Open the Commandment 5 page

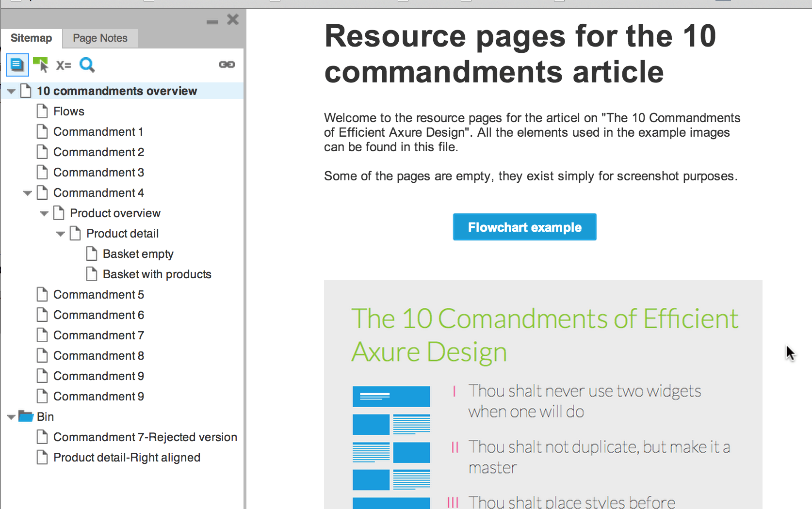98,295
